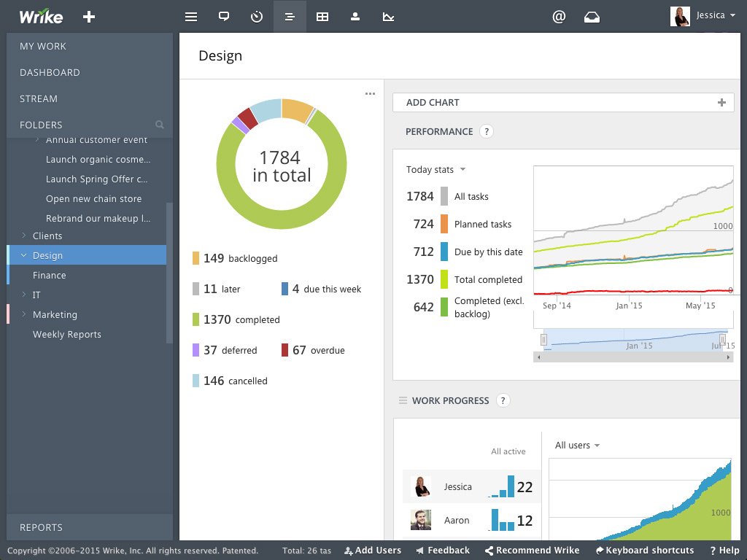Image resolution: width=747 pixels, height=560 pixels.
Task: Open the Reports section at the bottom
Action: (x=40, y=527)
